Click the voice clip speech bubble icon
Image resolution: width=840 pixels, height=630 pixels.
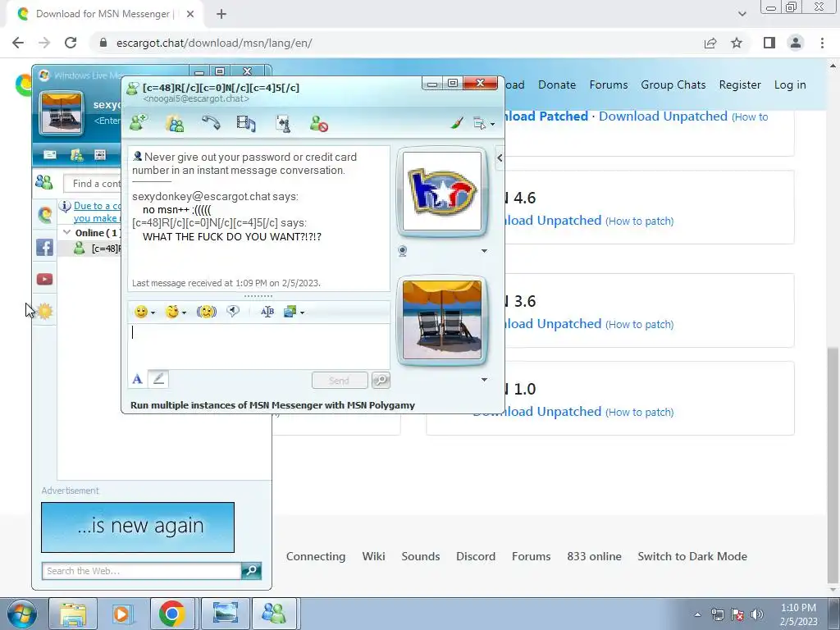(x=233, y=311)
